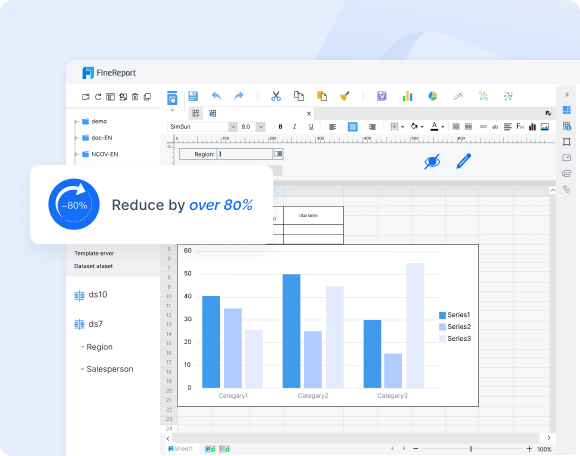Close the open template tab
Viewport: 580px width, 456px height.
(x=308, y=114)
